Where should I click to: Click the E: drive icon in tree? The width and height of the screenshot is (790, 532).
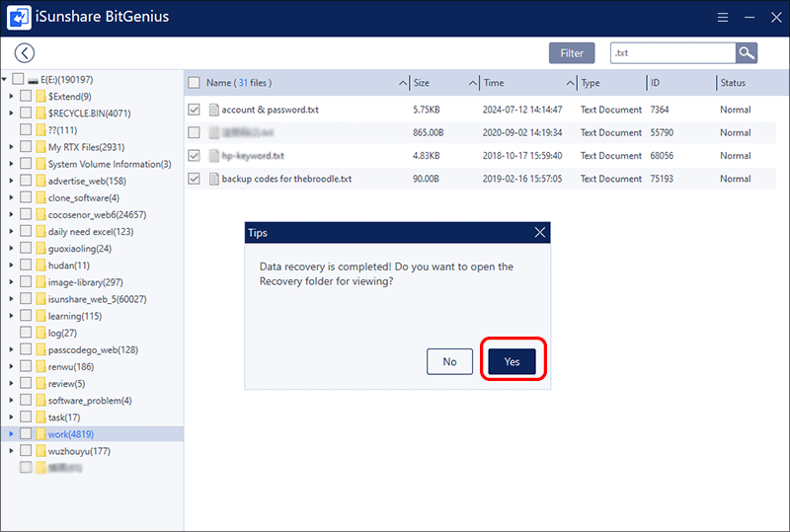(x=34, y=79)
